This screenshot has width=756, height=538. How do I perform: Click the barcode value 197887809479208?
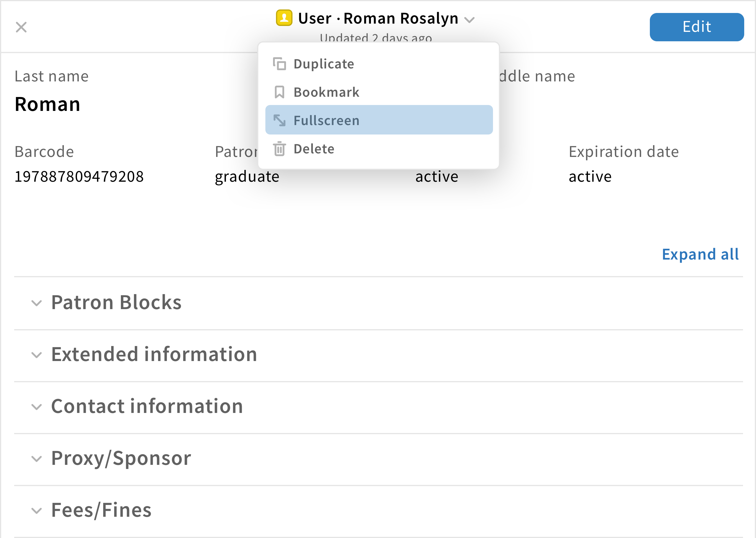pos(79,176)
